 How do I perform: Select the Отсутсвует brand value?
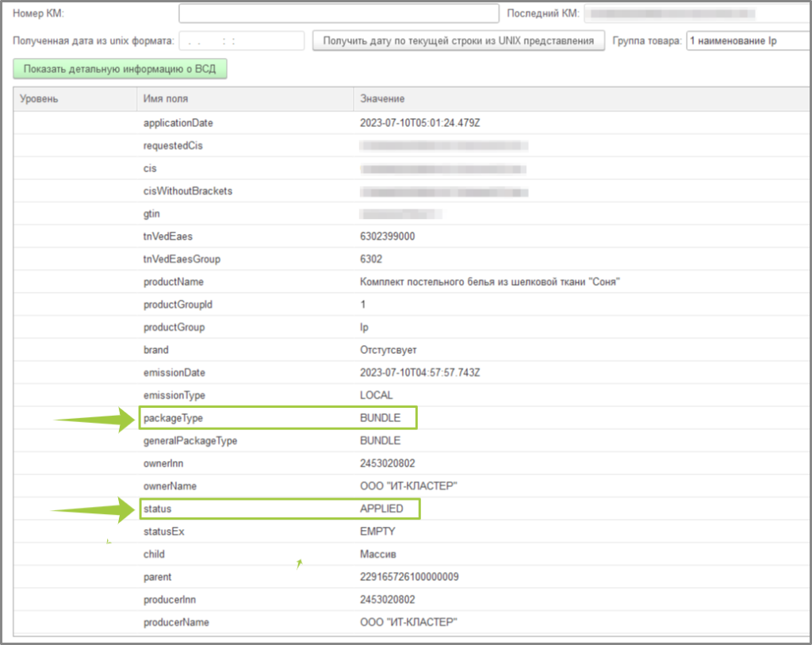point(389,350)
